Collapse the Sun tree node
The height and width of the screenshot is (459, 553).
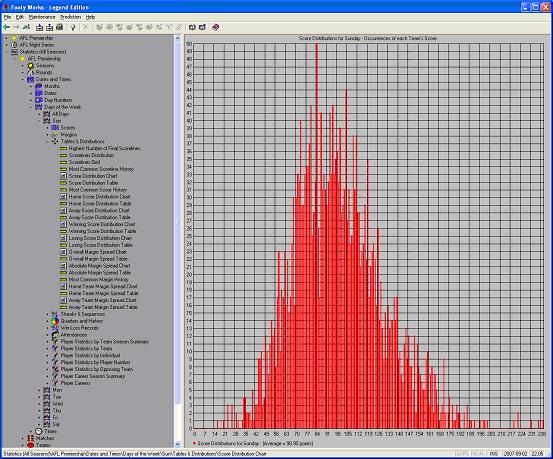point(39,121)
